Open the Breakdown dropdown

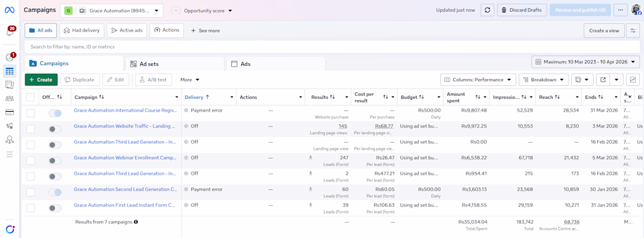point(543,80)
